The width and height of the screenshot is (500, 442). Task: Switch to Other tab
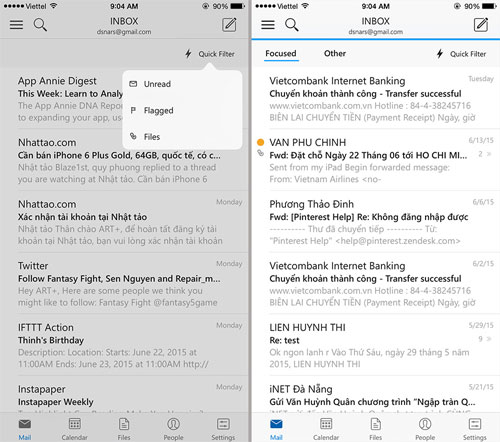click(335, 53)
